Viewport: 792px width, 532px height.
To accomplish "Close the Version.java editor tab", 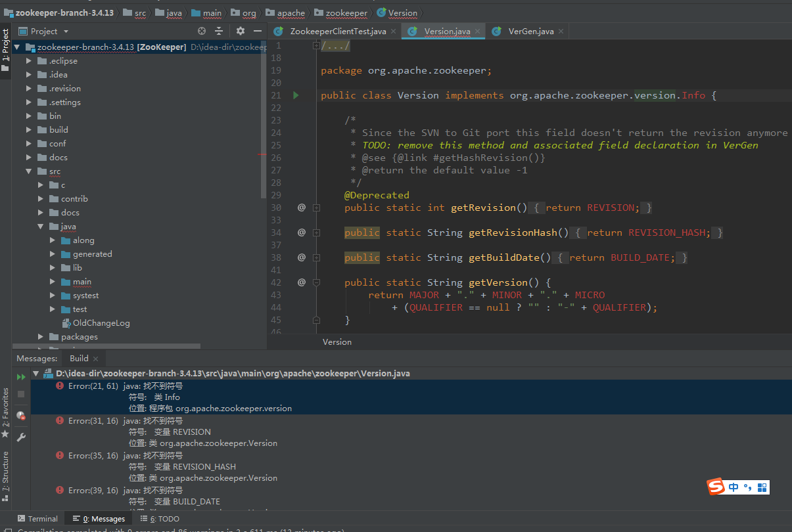I will 477,32.
